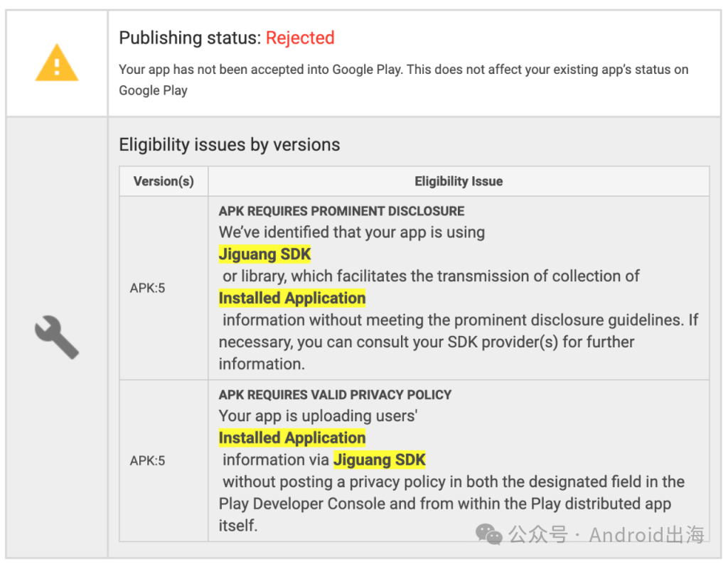Click the Android出海 watermark text

[x=647, y=534]
